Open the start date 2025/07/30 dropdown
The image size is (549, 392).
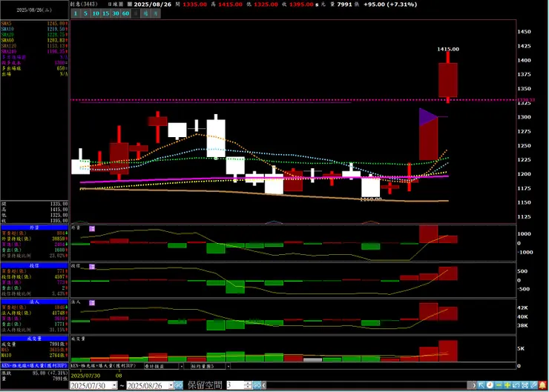(114, 385)
